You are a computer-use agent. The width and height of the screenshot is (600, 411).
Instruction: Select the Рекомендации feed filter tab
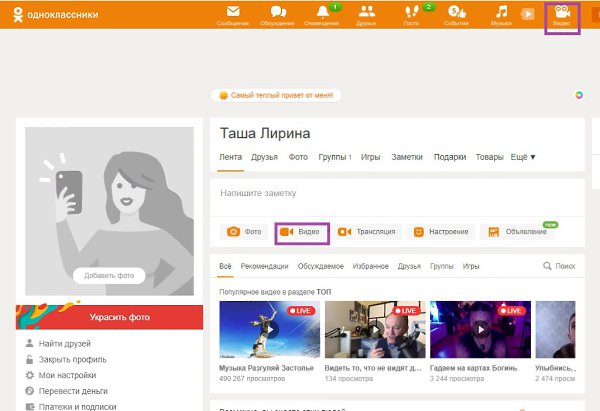pos(265,267)
